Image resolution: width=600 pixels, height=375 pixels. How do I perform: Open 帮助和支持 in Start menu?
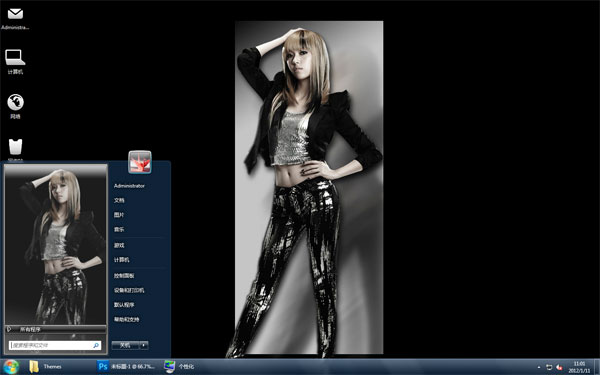[126, 320]
